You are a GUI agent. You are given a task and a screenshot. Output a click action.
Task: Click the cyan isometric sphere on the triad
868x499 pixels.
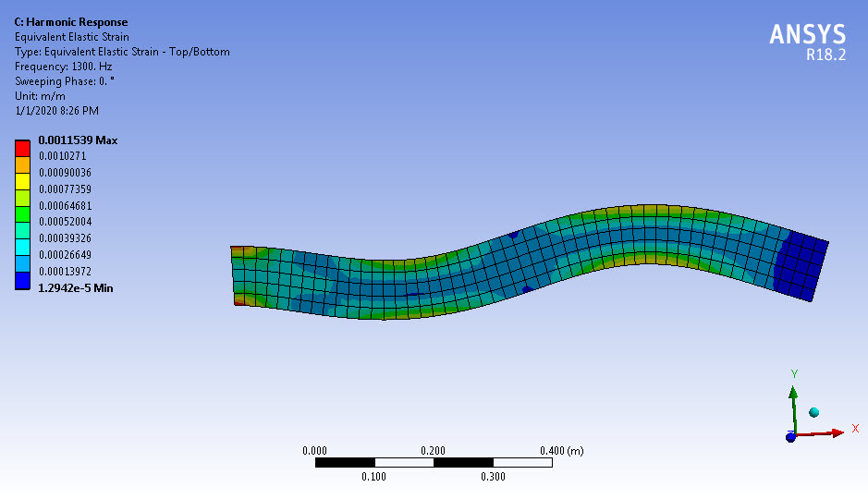tap(813, 412)
